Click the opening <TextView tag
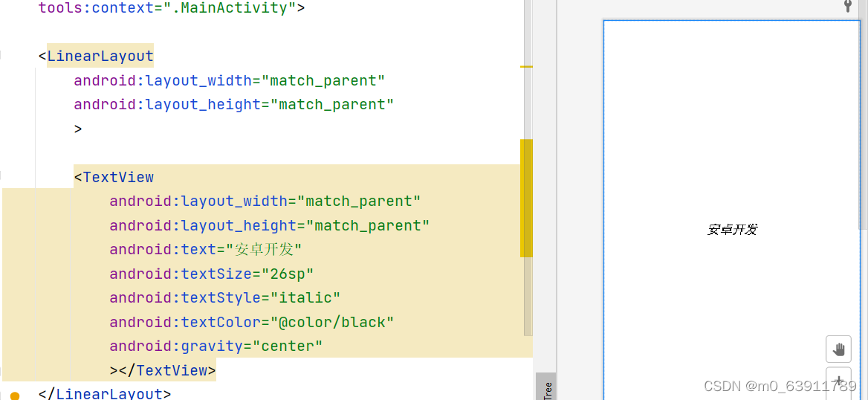The height and width of the screenshot is (400, 868). pos(114,177)
